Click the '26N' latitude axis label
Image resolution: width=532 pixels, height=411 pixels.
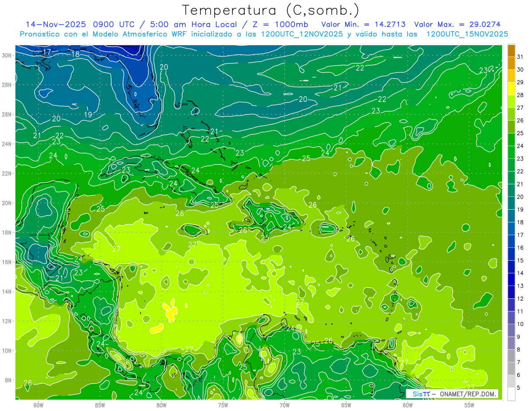point(7,114)
